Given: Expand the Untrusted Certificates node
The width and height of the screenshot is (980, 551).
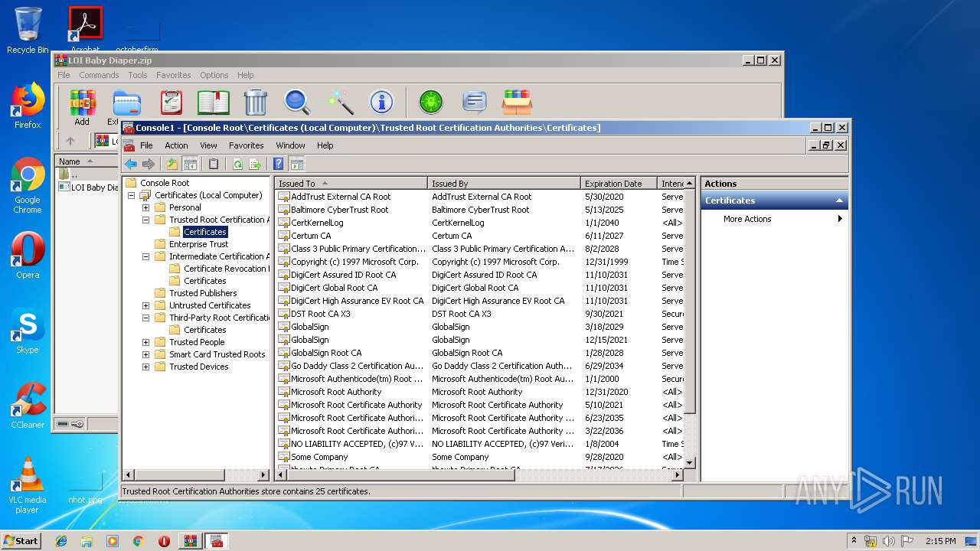Looking at the screenshot, I should (146, 305).
